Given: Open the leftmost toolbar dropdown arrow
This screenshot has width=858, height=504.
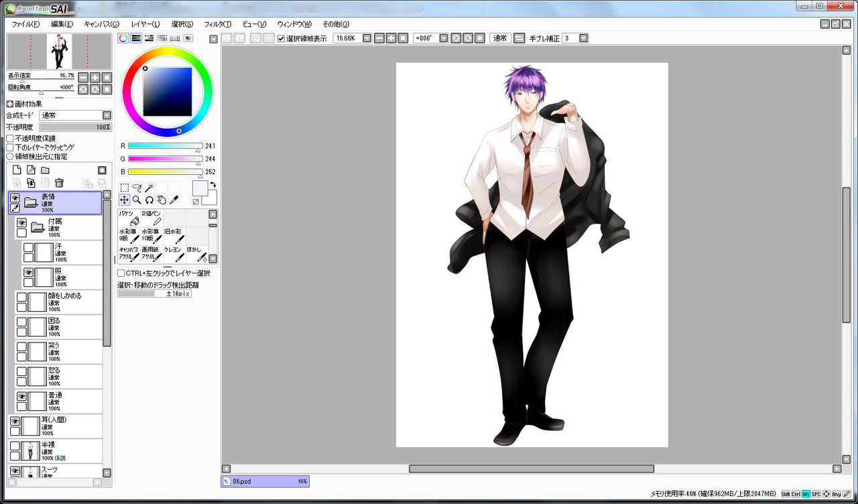Looking at the screenshot, I should tap(213, 39).
